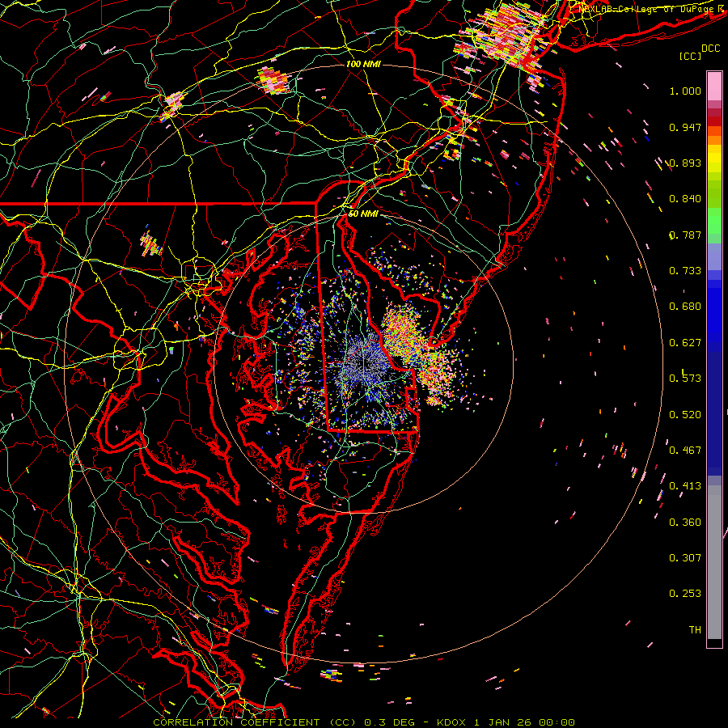Click the 0.573 scale value
This screenshot has height=728, width=728.
(685, 379)
